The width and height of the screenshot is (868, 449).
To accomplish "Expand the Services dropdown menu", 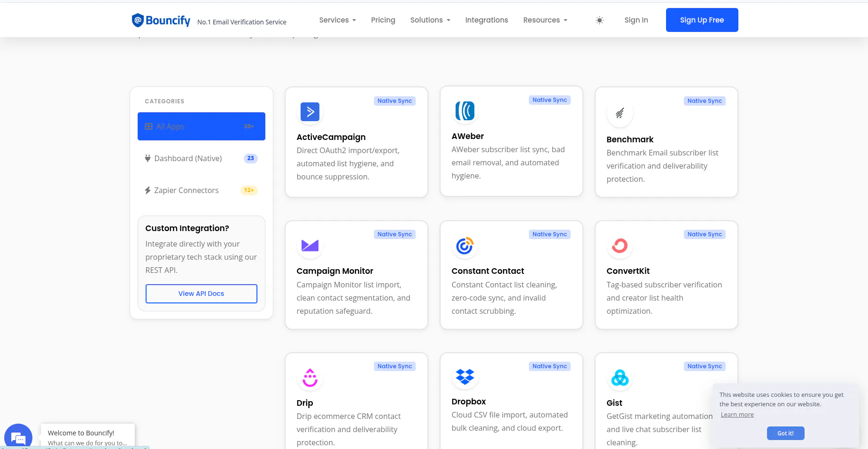I will pyautogui.click(x=338, y=20).
